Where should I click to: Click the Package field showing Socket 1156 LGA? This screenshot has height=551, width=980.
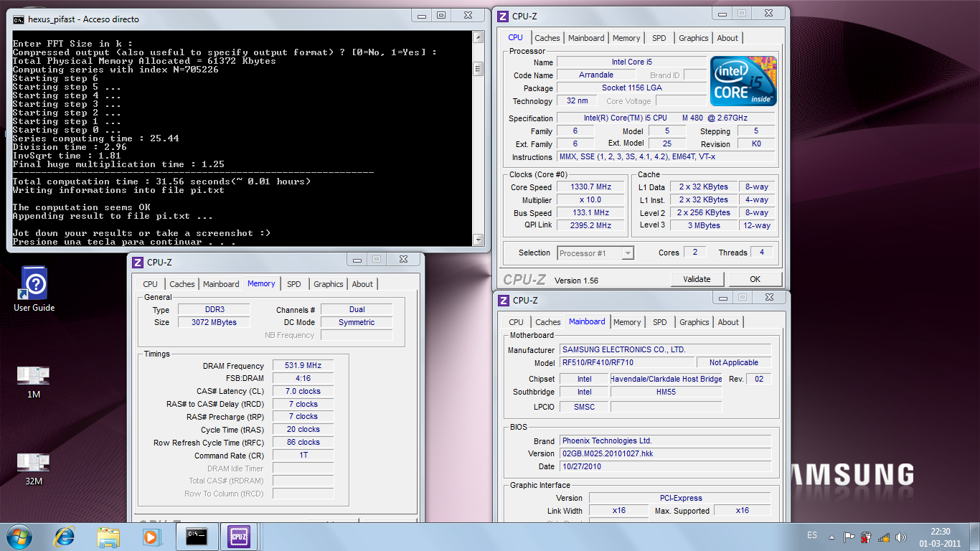pyautogui.click(x=632, y=88)
